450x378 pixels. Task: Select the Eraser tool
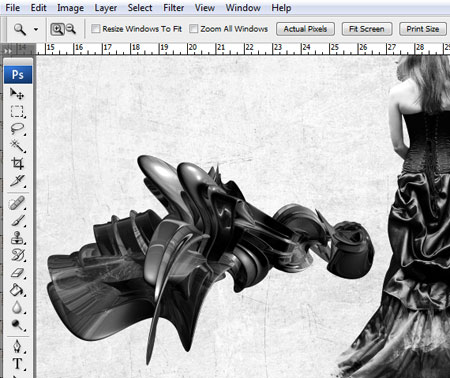tap(17, 273)
